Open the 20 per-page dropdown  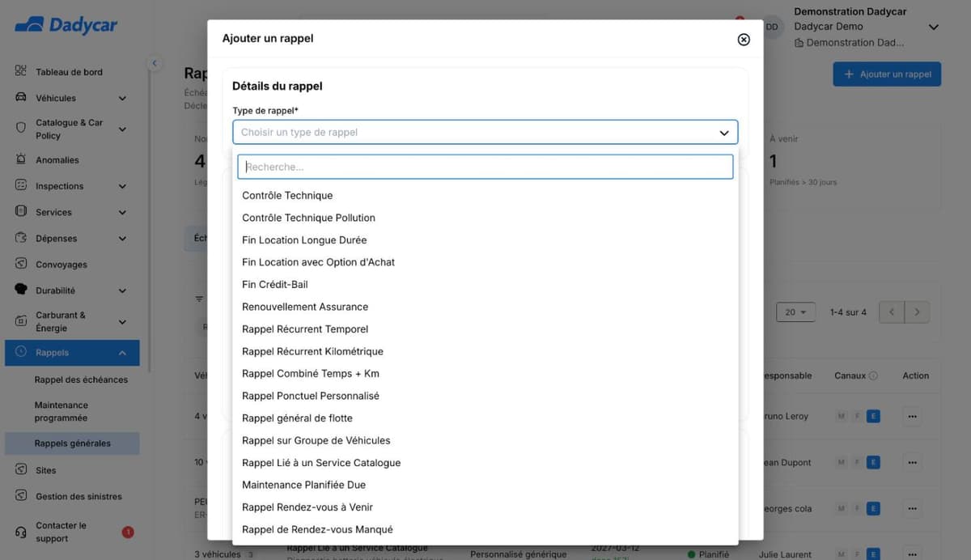coord(795,312)
